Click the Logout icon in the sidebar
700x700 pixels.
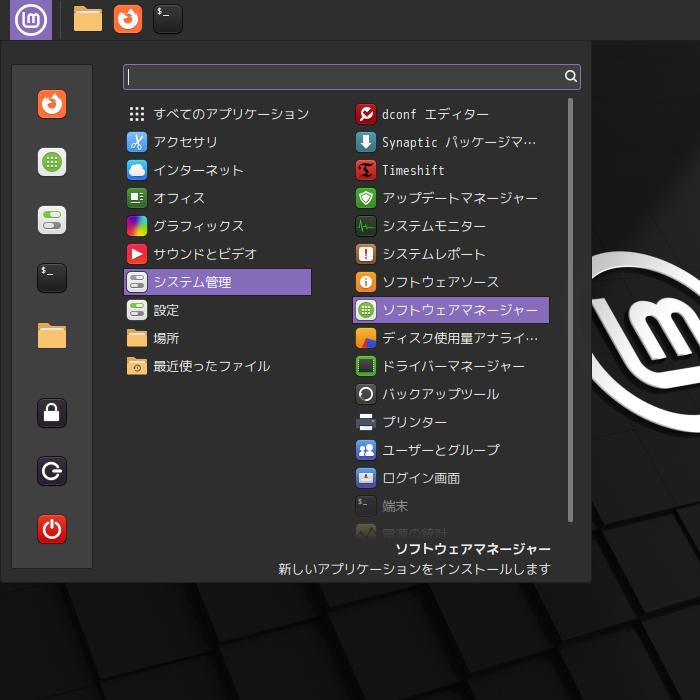pos(52,471)
